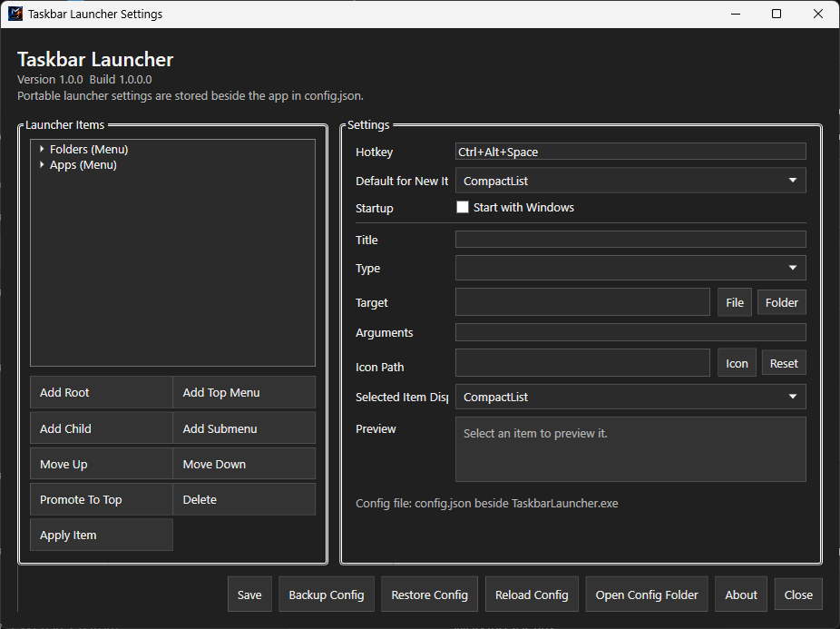Click the Hotkey input field
840x629 pixels.
pyautogui.click(x=630, y=152)
